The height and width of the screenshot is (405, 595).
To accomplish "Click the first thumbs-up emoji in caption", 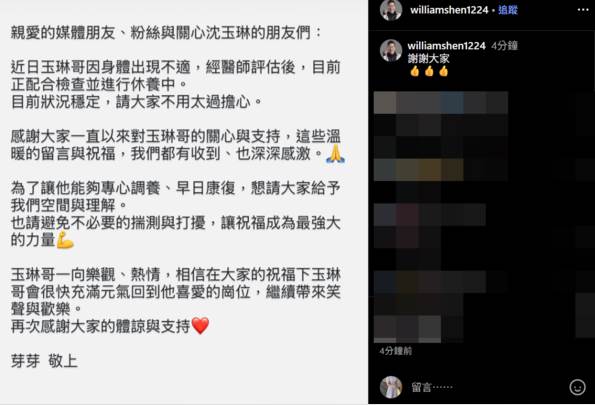I will click(x=414, y=71).
